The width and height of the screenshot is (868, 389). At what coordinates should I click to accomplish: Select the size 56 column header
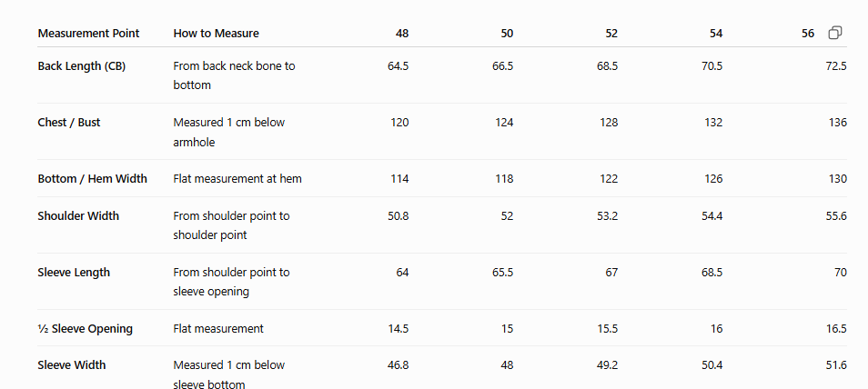point(808,34)
